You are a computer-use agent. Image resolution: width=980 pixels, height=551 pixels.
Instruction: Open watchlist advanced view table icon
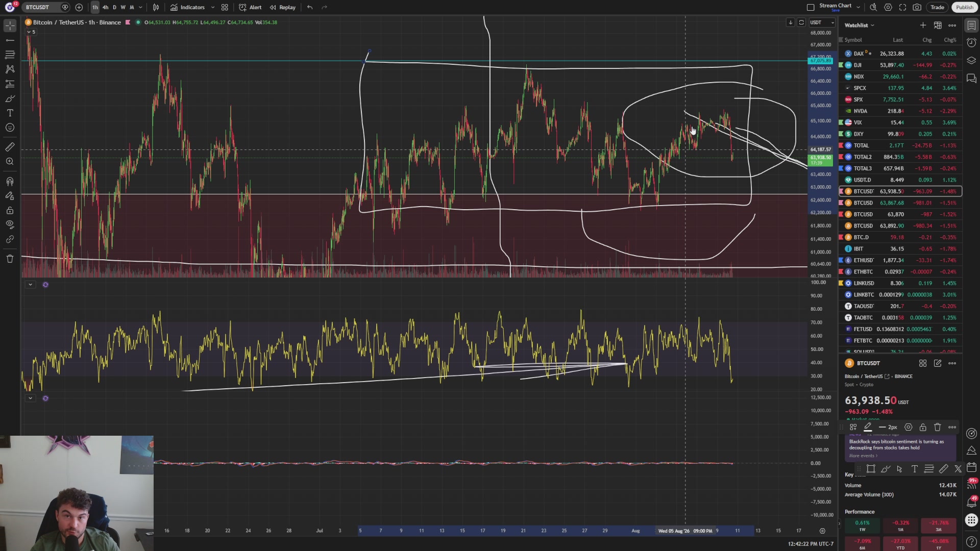938,25
